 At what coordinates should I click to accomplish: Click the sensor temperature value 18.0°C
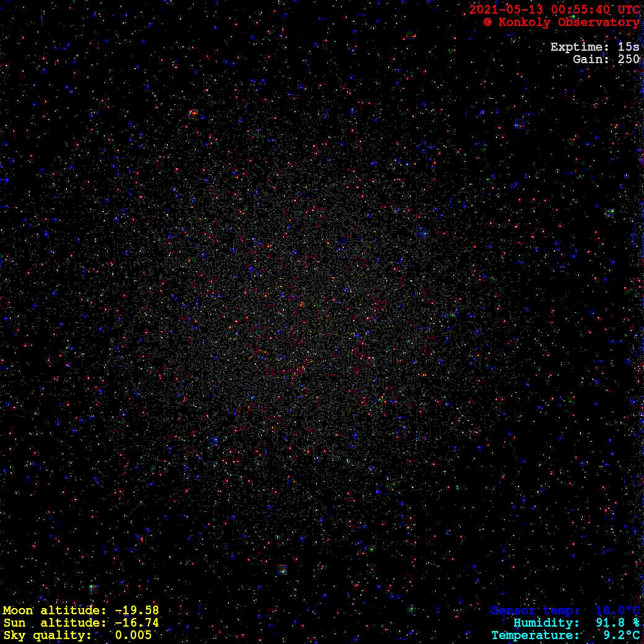click(617, 611)
